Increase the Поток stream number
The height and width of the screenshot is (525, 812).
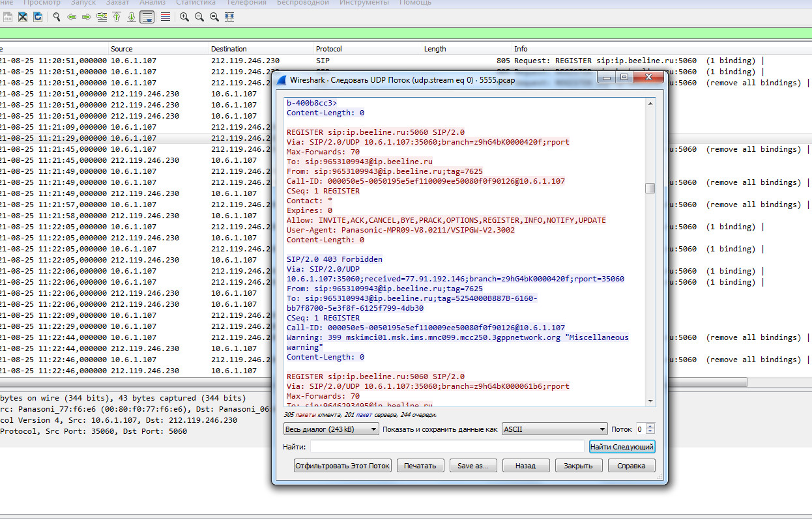[650, 427]
